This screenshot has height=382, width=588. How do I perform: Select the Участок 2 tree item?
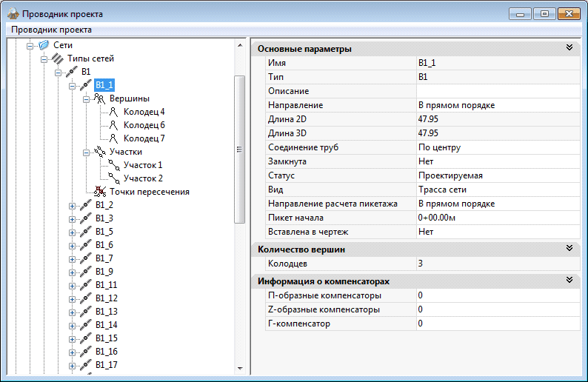[x=143, y=178]
